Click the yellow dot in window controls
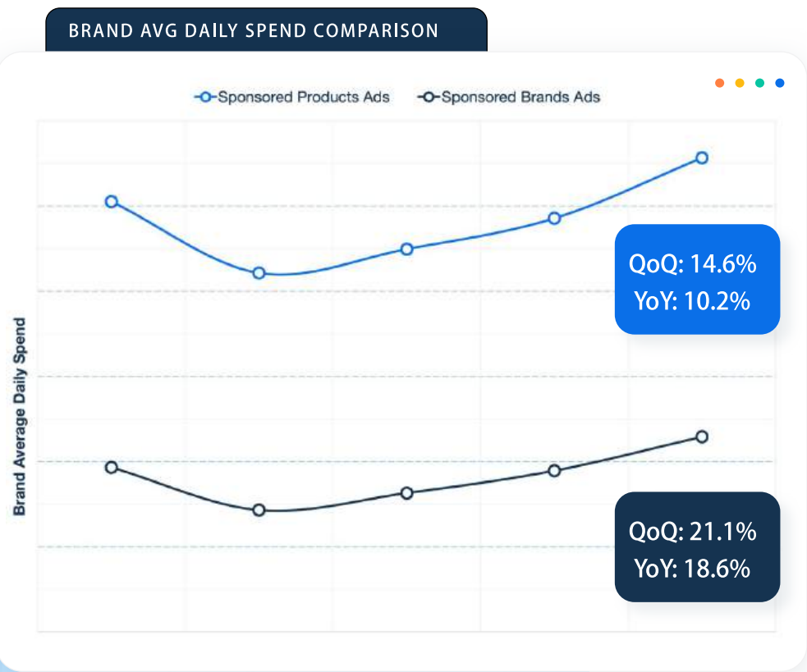807x672 pixels. (x=740, y=83)
